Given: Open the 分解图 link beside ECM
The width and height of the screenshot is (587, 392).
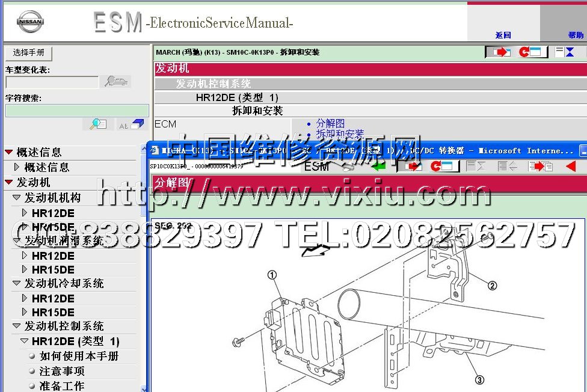Looking at the screenshot, I should pyautogui.click(x=330, y=123).
